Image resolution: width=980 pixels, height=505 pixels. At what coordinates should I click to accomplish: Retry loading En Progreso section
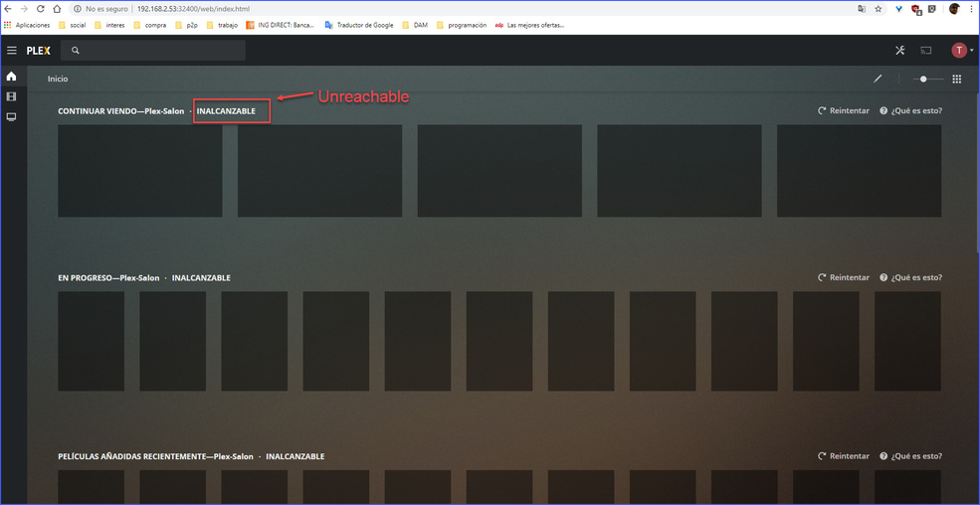[844, 277]
